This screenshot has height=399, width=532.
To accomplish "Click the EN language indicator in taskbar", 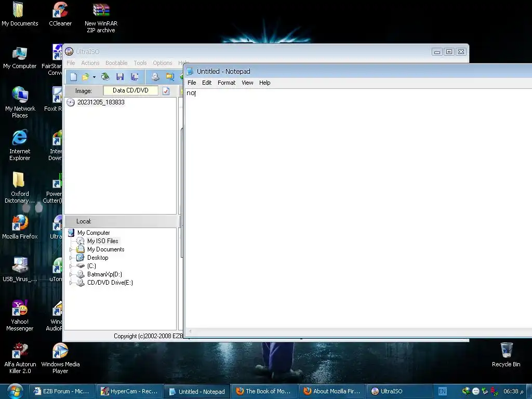I will (442, 391).
